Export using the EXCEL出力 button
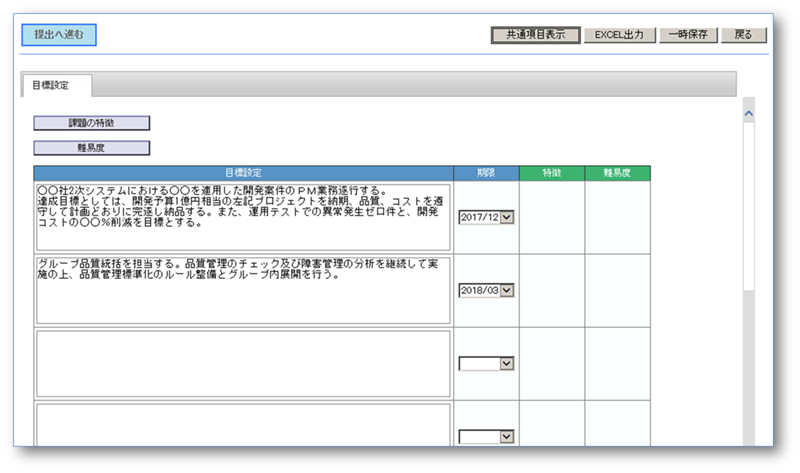The image size is (800, 473). [620, 34]
